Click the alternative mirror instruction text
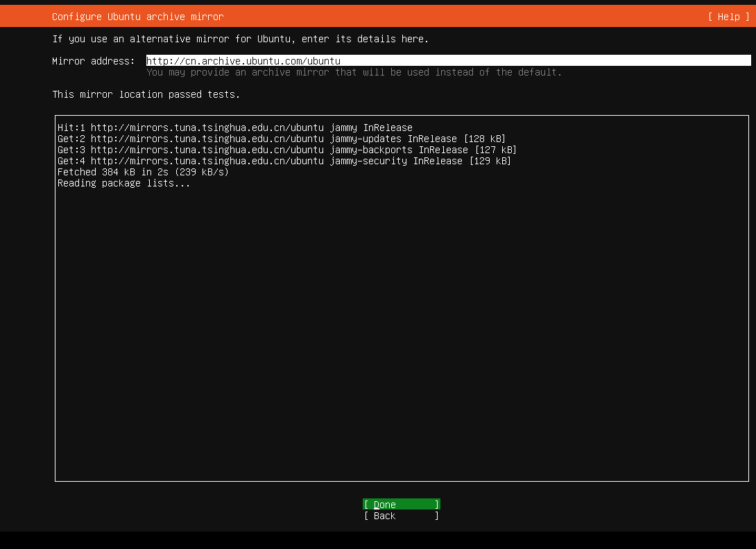This screenshot has width=756, height=549. click(239, 38)
